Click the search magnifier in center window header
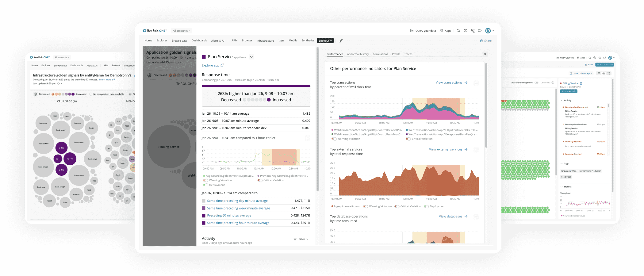The width and height of the screenshot is (644, 276). pyautogui.click(x=458, y=31)
